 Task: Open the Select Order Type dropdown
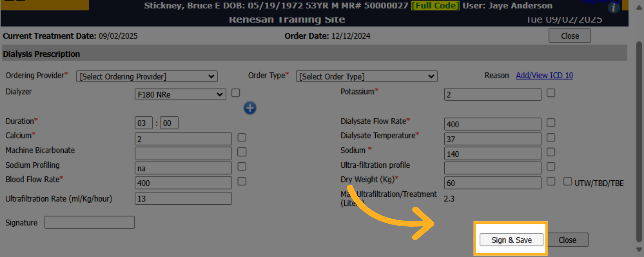[x=367, y=76]
